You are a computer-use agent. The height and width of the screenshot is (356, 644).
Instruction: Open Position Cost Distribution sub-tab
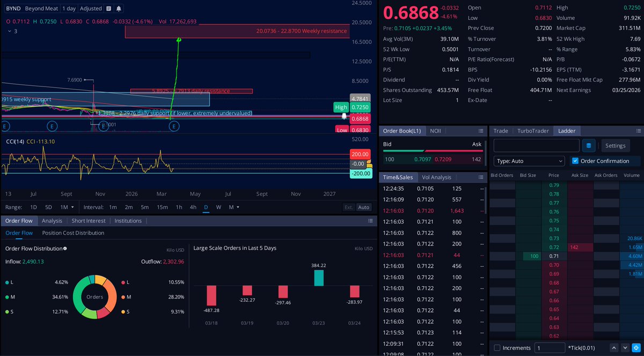(73, 233)
